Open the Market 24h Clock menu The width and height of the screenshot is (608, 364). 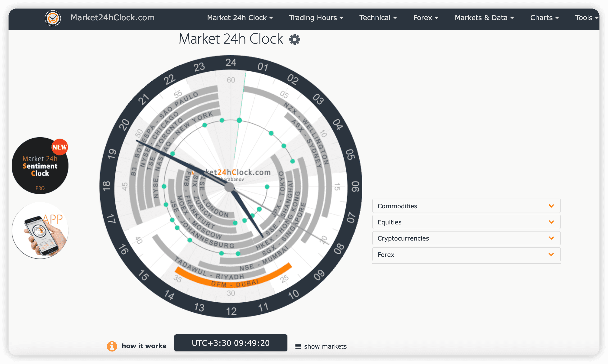click(240, 18)
